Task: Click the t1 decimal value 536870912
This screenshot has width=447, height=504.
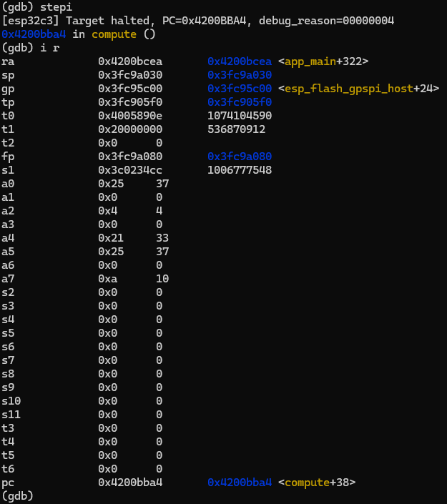Action: pyautogui.click(x=236, y=129)
